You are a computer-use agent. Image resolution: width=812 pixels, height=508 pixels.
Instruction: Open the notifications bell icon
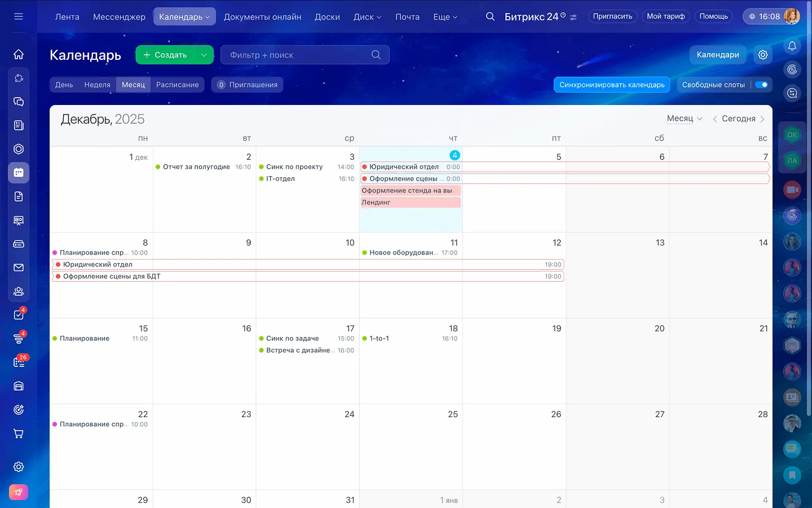(x=792, y=46)
